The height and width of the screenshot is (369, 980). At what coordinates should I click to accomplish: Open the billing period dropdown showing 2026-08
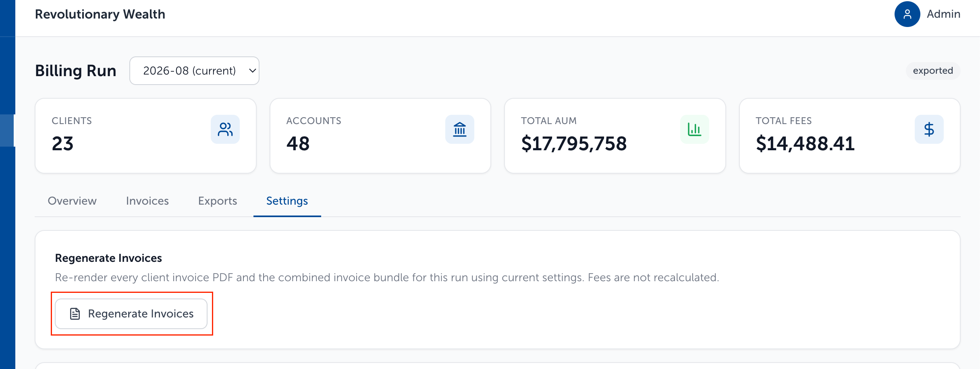tap(194, 70)
